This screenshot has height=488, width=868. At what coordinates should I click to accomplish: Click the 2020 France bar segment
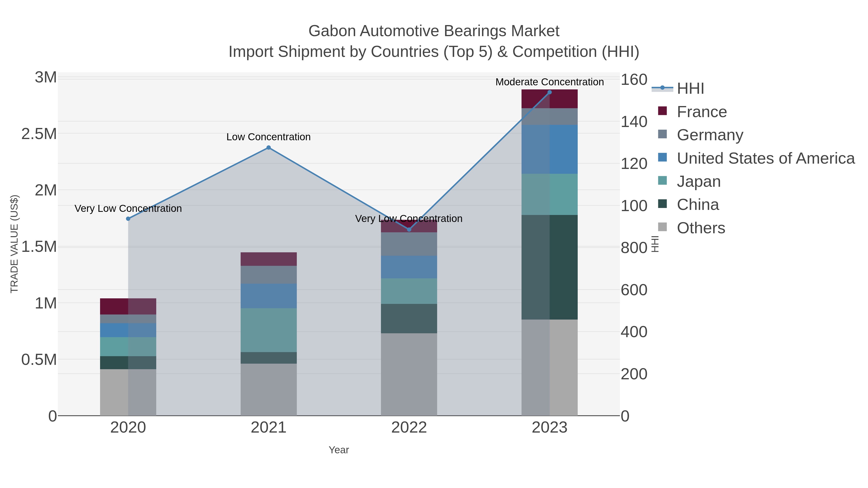[128, 307]
